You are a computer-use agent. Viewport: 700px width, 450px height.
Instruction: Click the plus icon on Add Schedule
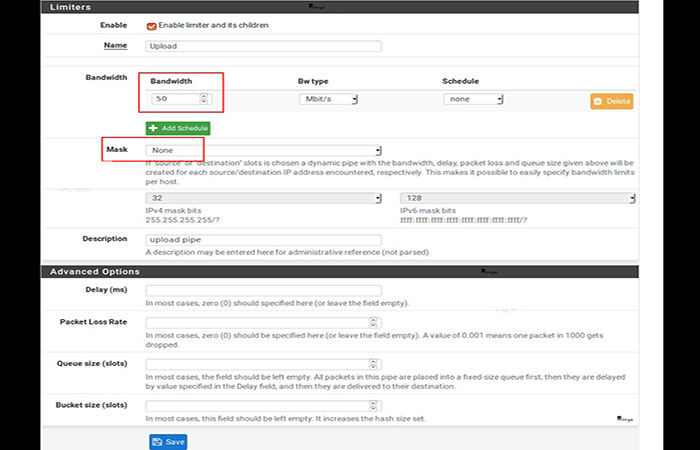pos(153,128)
